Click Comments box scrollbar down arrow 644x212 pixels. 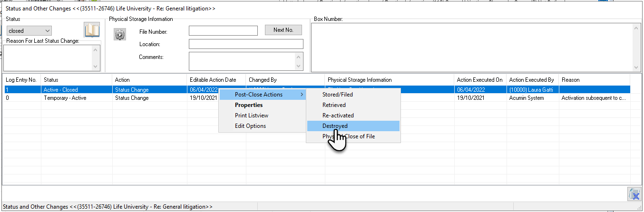[x=299, y=67]
